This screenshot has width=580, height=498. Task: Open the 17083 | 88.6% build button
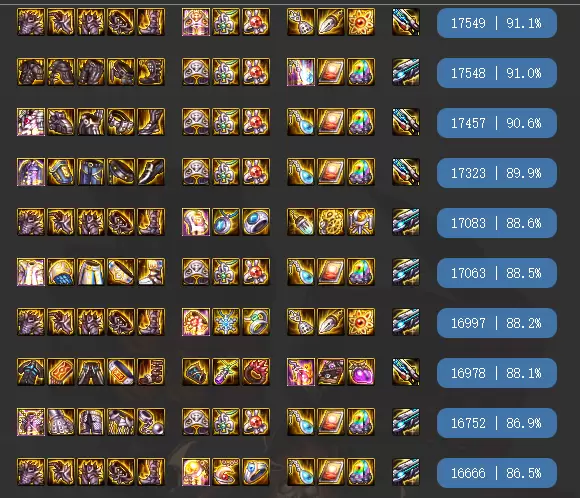point(497,223)
